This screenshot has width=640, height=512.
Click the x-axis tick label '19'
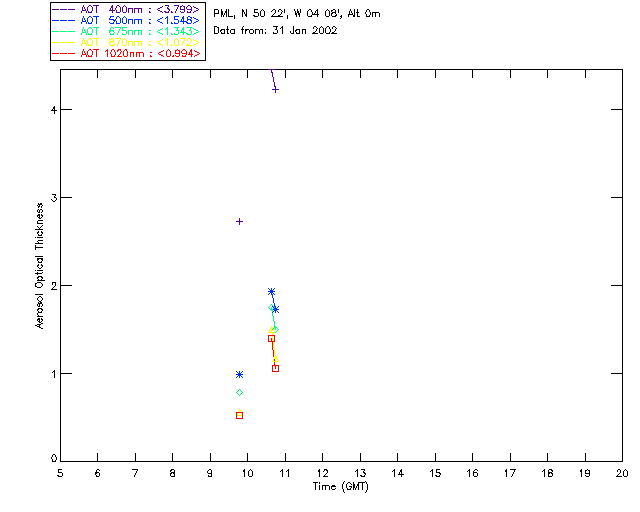point(585,473)
